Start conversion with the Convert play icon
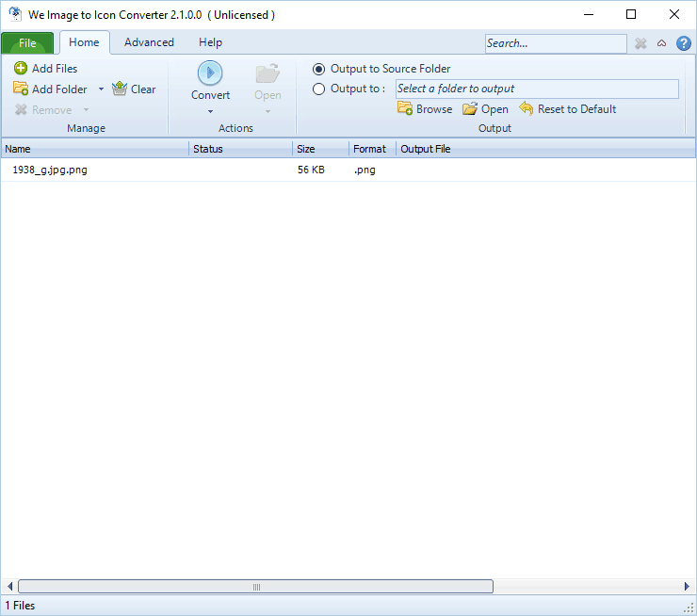Screen dimensions: 697x616 (x=210, y=73)
